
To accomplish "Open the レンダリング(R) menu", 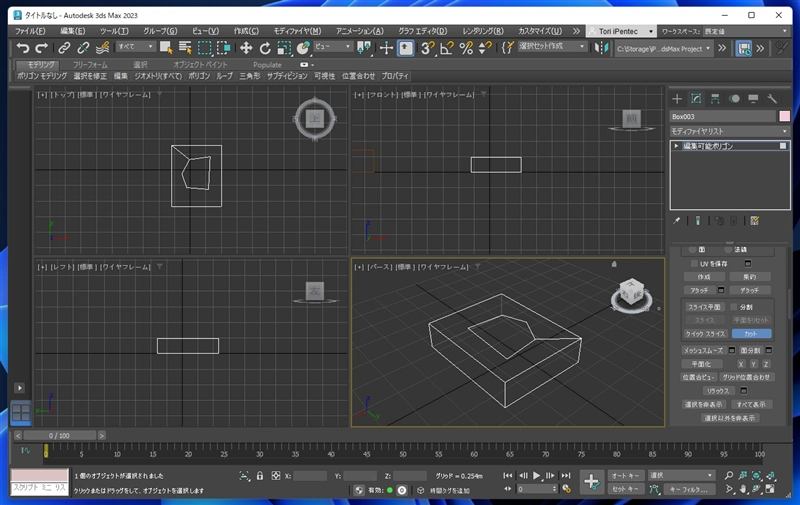I will [x=483, y=31].
